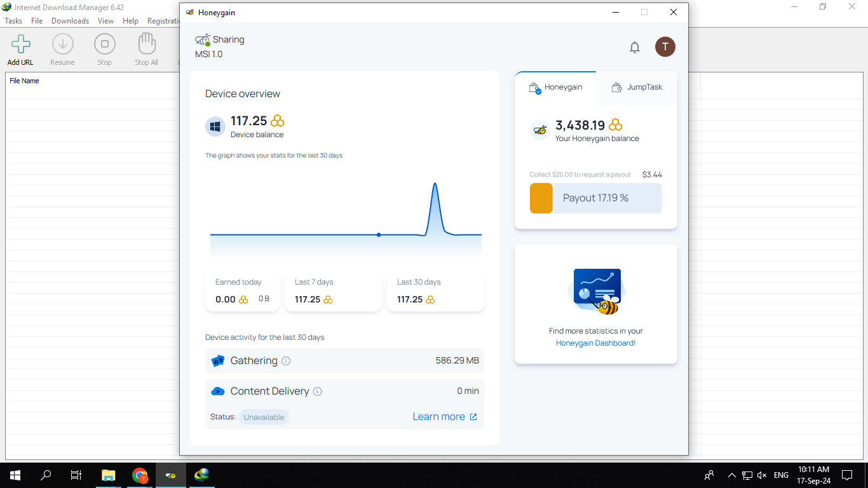Viewport: 868px width, 488px height.
Task: Open the View menu in IDM
Action: pos(105,21)
